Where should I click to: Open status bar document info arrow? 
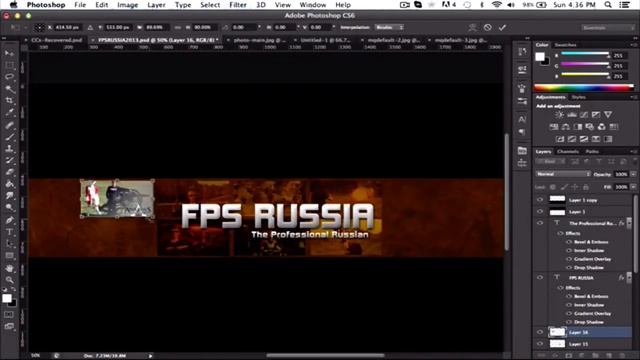(151, 356)
